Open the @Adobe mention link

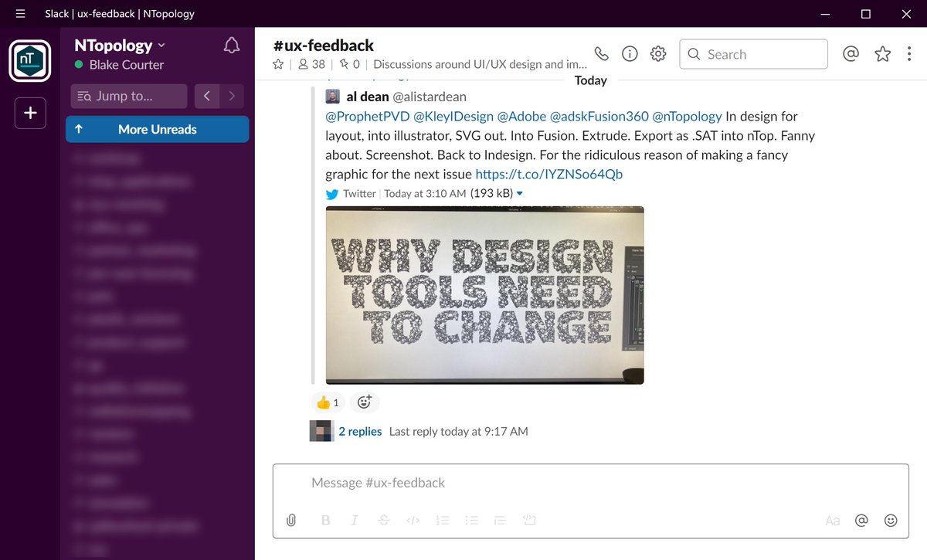click(x=521, y=117)
